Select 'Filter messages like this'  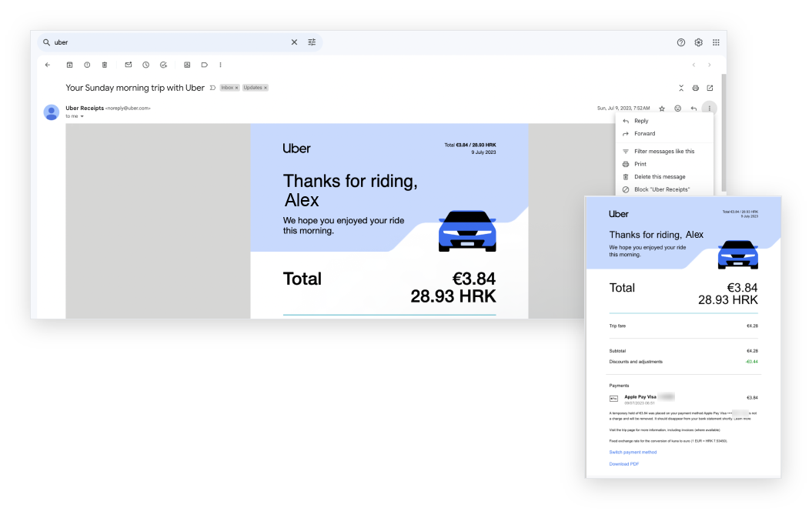point(664,152)
